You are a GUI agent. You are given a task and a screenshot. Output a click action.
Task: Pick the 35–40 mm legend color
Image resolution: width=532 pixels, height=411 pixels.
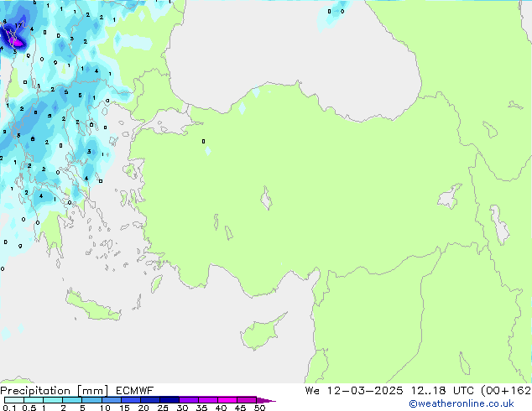coord(207,400)
